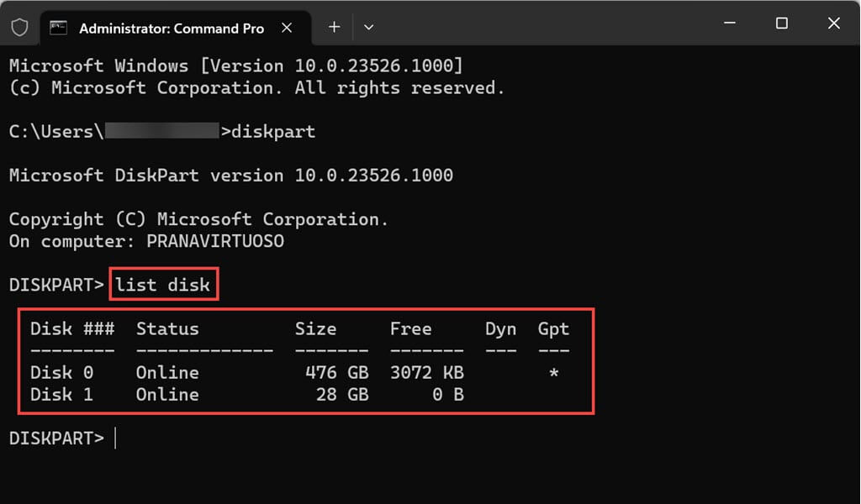Screen dimensions: 861x504
Task: Click the shield icon in title bar
Action: click(x=20, y=27)
